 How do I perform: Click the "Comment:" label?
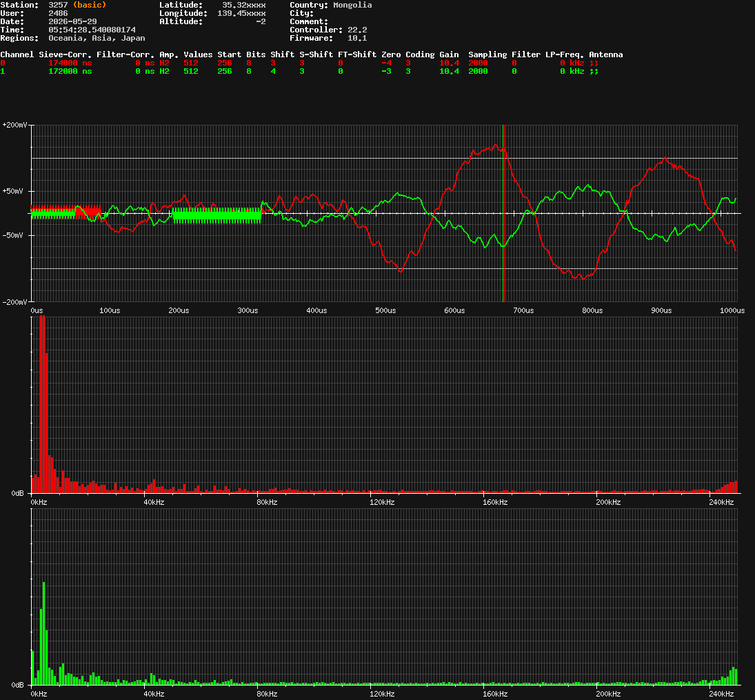[x=309, y=21]
